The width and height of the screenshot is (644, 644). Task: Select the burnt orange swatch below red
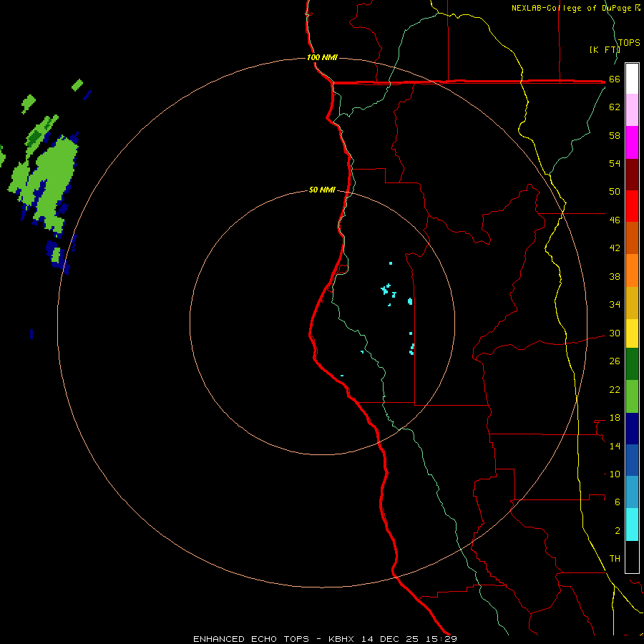pos(632,238)
